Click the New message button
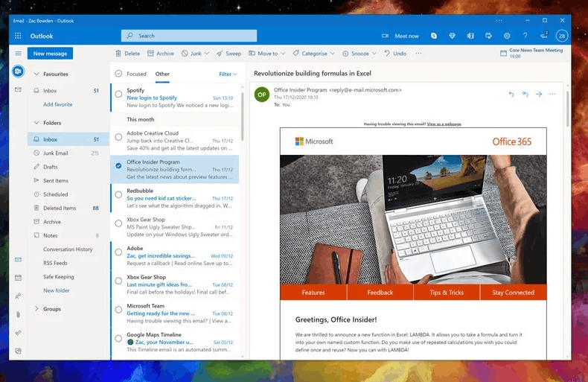This screenshot has width=588, height=382. click(x=50, y=54)
